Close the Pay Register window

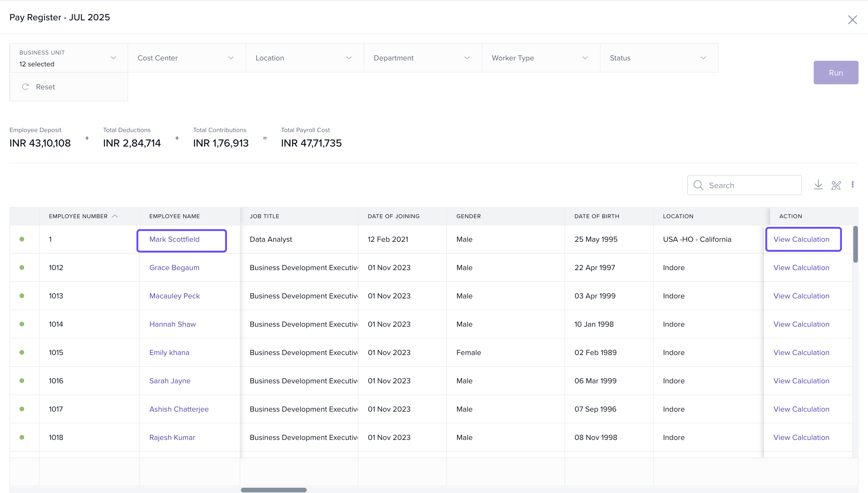[852, 20]
